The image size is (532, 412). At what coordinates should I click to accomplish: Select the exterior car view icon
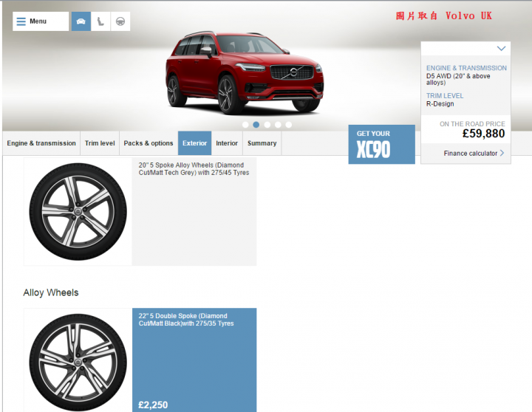pyautogui.click(x=81, y=21)
